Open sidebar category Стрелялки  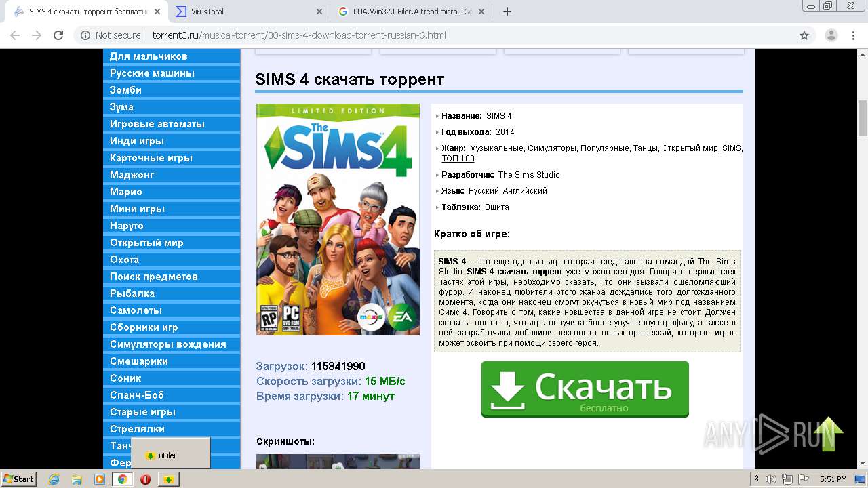172,429
